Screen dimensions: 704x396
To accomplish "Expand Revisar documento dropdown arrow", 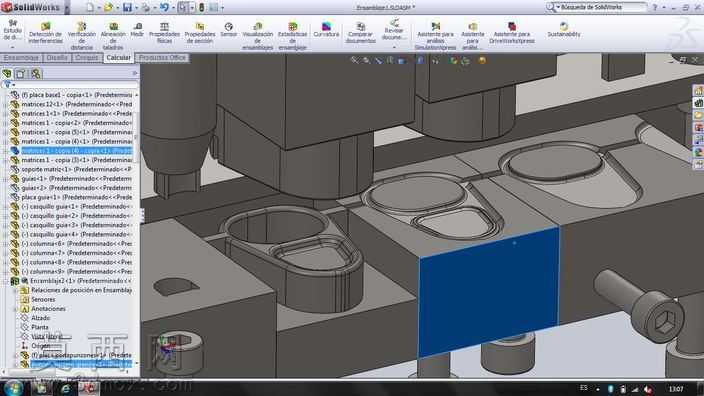I will 394,47.
